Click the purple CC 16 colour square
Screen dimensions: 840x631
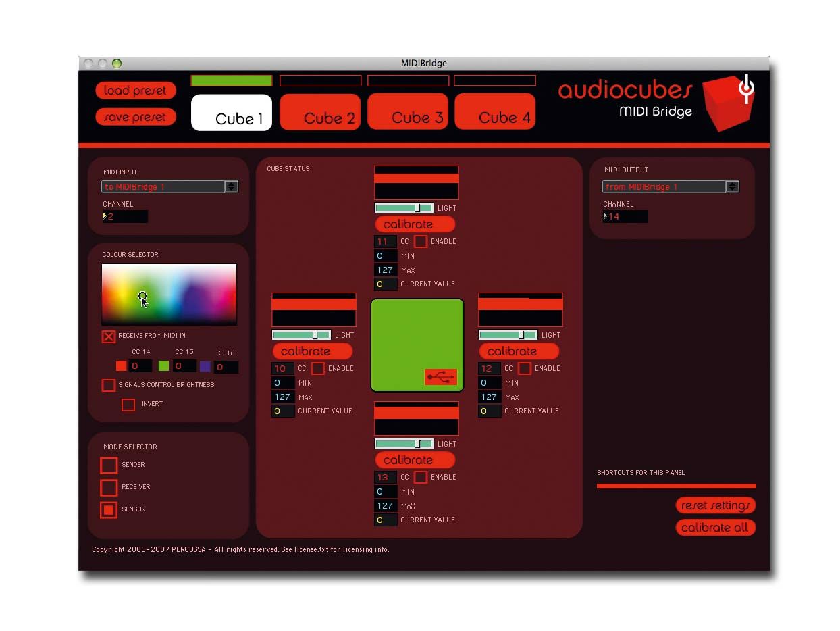coord(205,366)
